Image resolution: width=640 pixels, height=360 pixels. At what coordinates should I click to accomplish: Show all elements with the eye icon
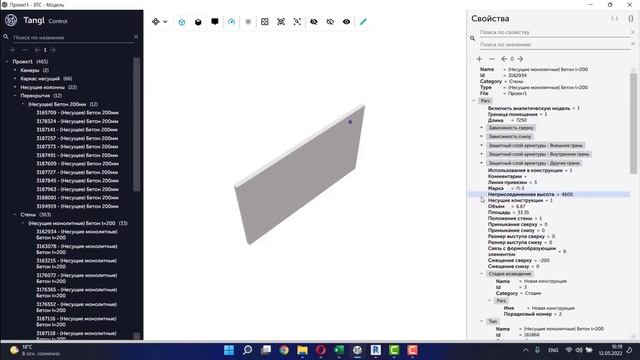346,22
